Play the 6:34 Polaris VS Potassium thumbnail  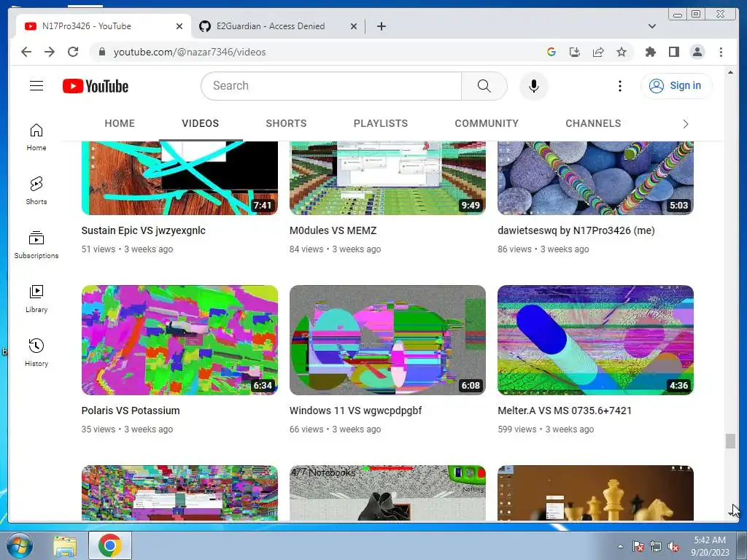point(179,340)
